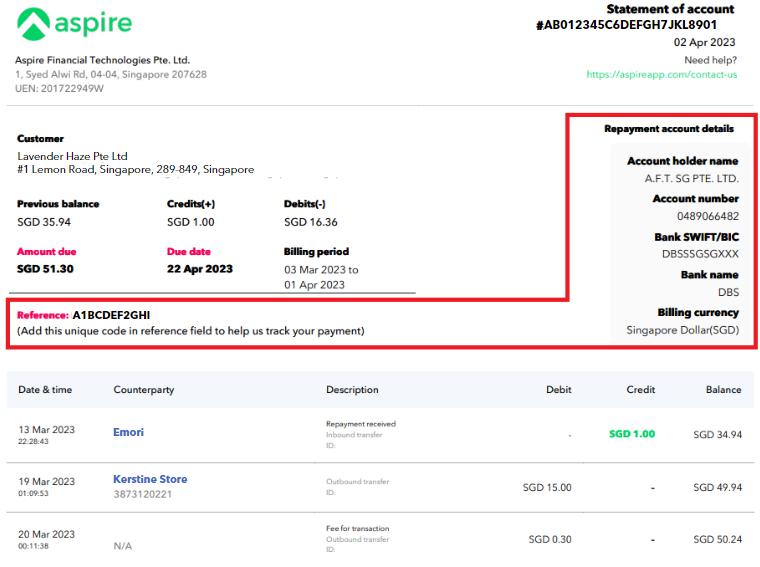Click the amount due SGD 51.30
Viewport: 760px width, 567px height.
46,269
